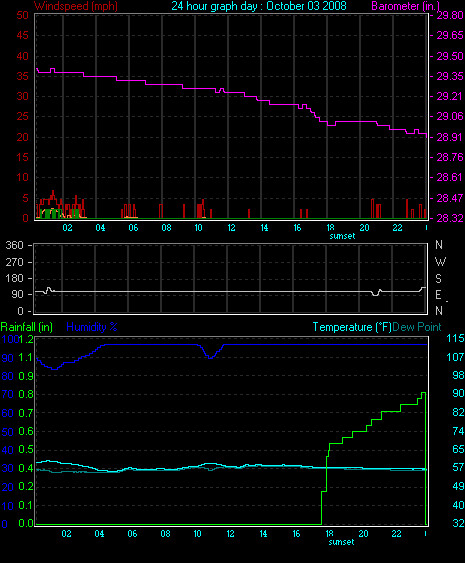The height and width of the screenshot is (563, 465).
Task: Click the Rainfall (in) legend label
Action: click(x=27, y=327)
